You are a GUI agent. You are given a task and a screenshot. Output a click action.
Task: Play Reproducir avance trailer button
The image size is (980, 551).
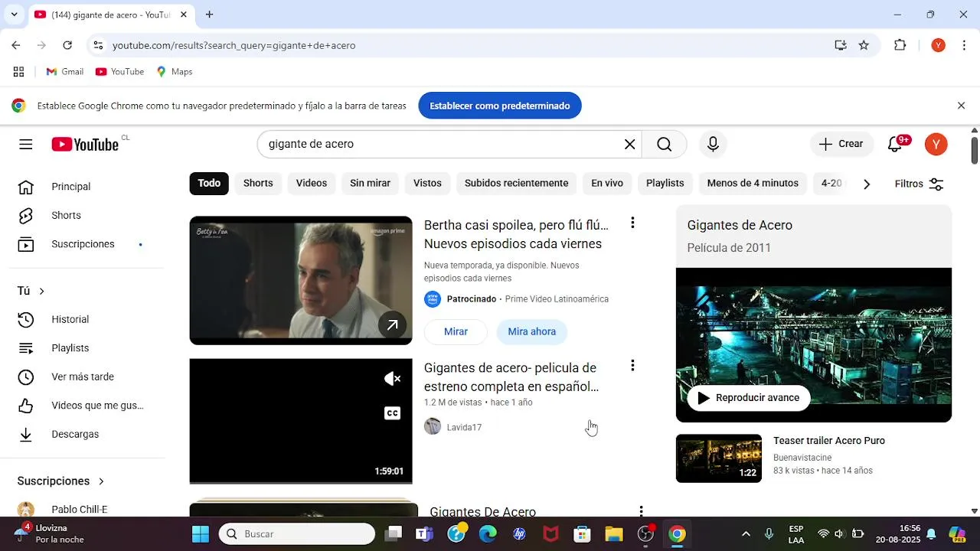click(748, 398)
